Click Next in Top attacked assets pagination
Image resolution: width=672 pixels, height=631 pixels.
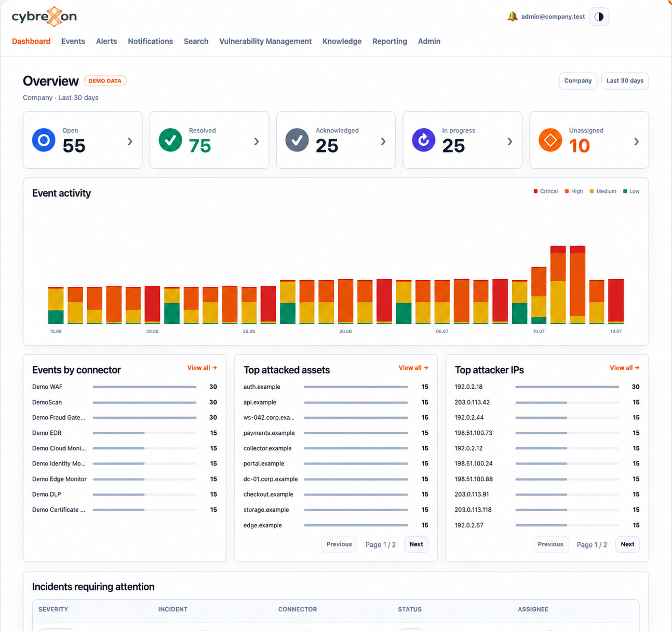[x=416, y=544]
